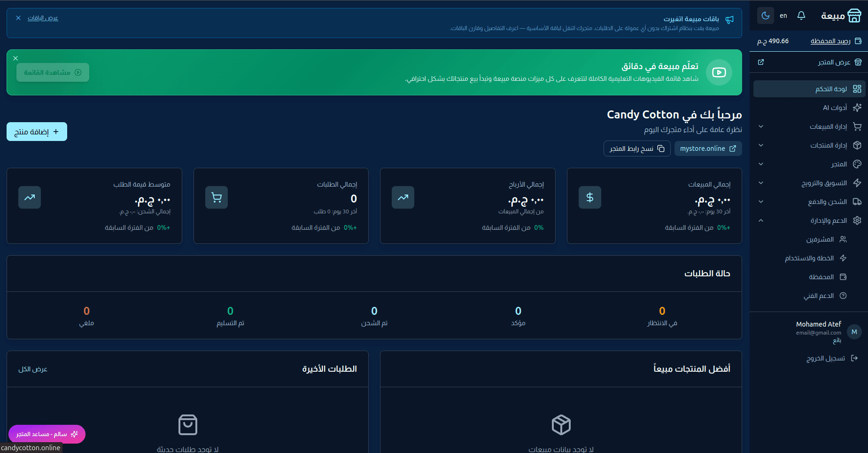
Task: Expand التسويق والترويج marketing chevron
Action: [761, 183]
